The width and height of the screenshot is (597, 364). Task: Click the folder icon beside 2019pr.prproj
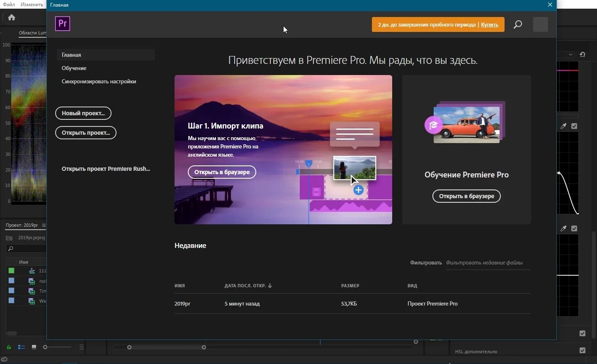[9, 238]
